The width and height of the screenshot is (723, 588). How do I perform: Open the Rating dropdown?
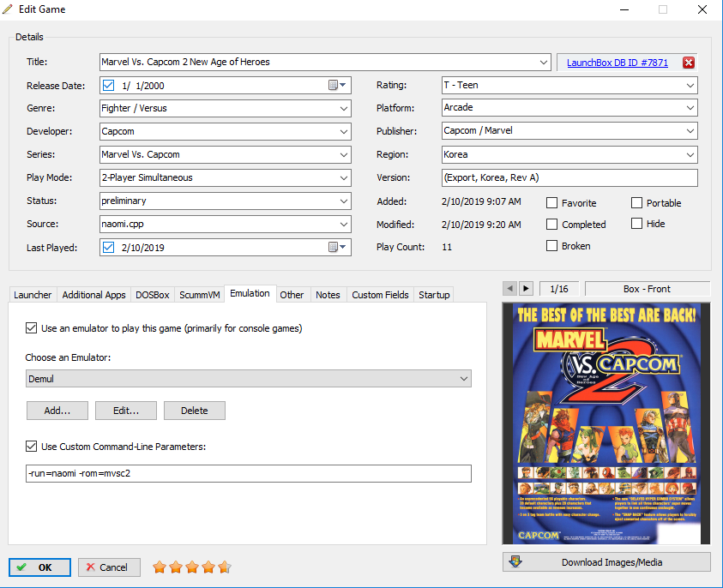690,85
